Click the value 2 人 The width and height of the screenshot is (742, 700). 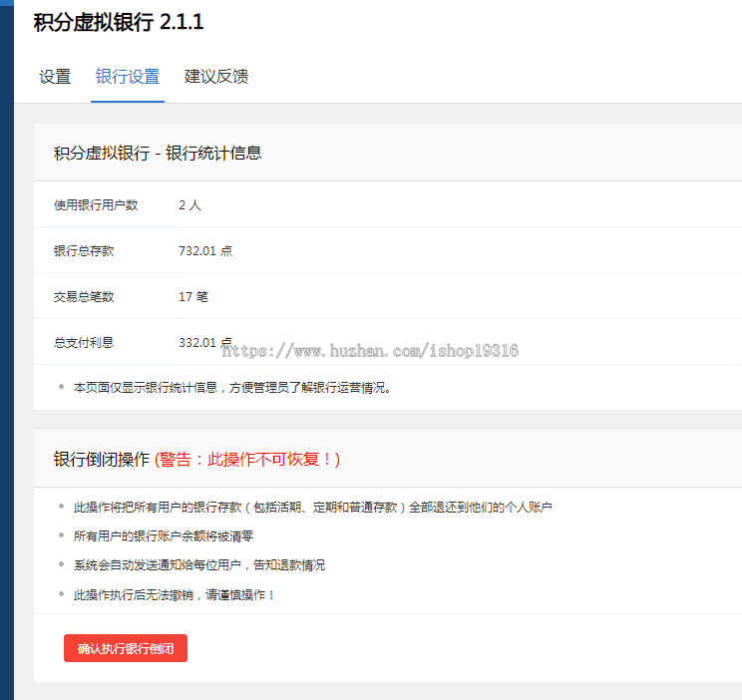coord(189,205)
